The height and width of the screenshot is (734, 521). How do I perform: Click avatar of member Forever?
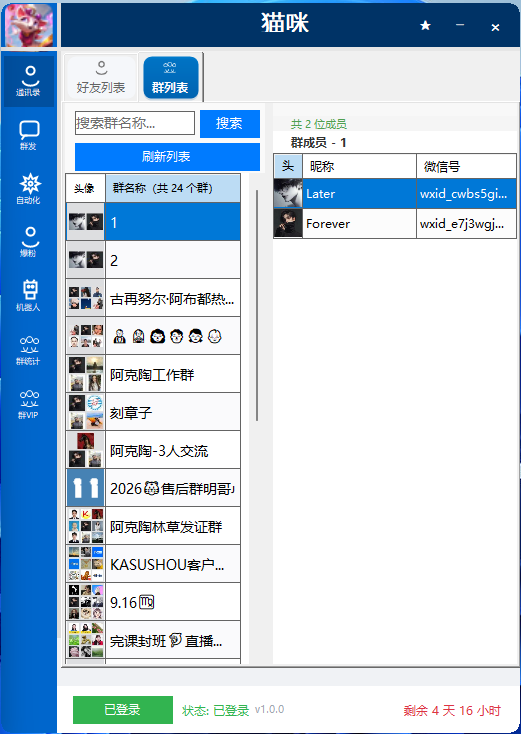(x=288, y=223)
